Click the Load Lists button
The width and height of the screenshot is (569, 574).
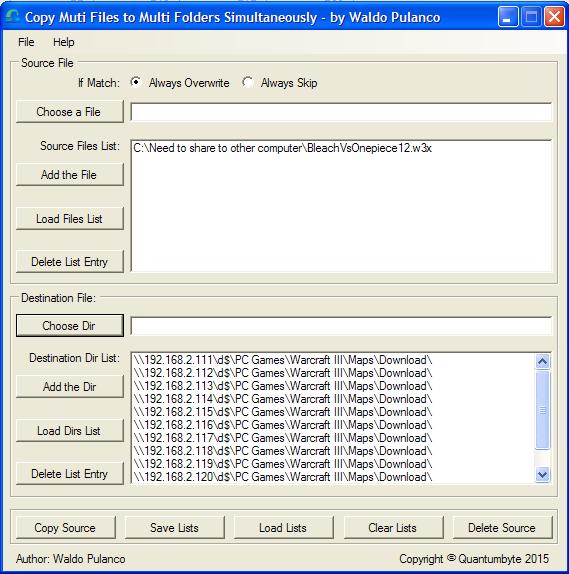[x=283, y=528]
